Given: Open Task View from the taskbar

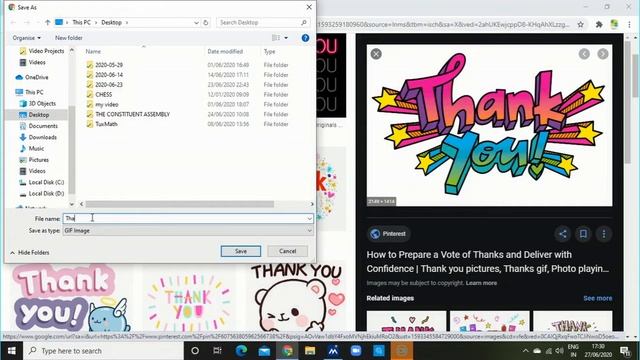Looking at the screenshot, I should (x=217, y=351).
